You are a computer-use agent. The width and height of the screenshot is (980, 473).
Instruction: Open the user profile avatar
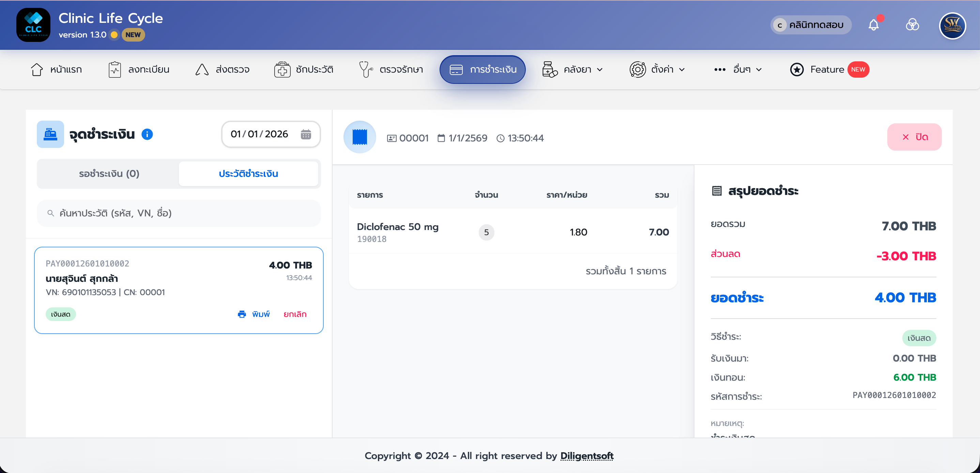[952, 26]
